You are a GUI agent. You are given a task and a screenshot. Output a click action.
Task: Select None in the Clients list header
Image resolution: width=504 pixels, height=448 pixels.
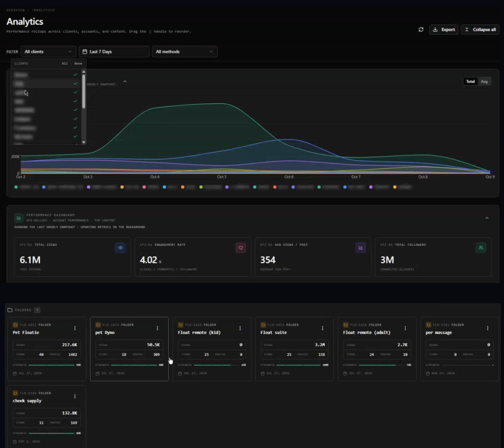78,64
